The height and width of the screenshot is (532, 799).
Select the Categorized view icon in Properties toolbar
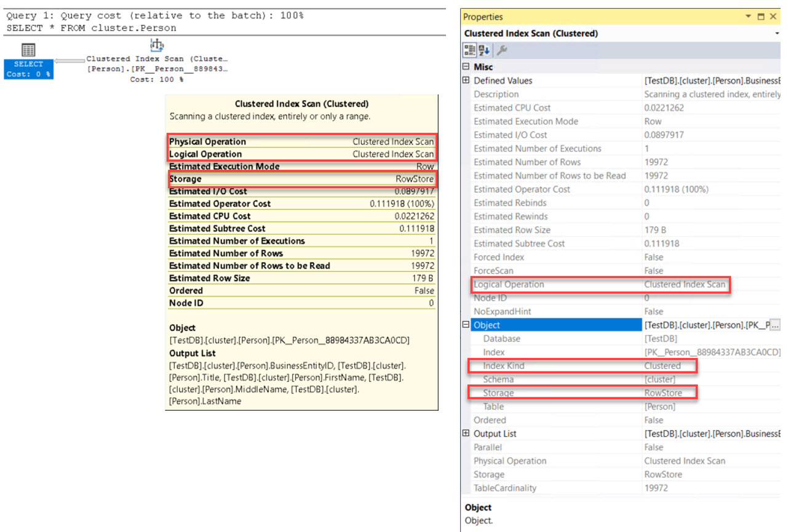point(469,50)
